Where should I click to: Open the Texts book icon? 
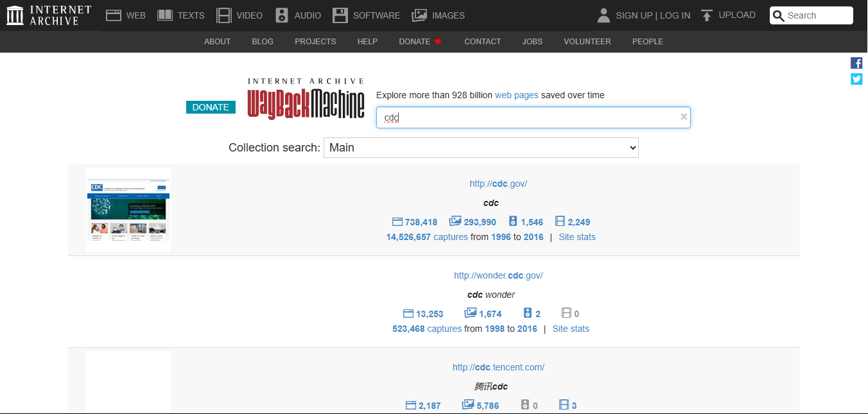pyautogui.click(x=165, y=15)
